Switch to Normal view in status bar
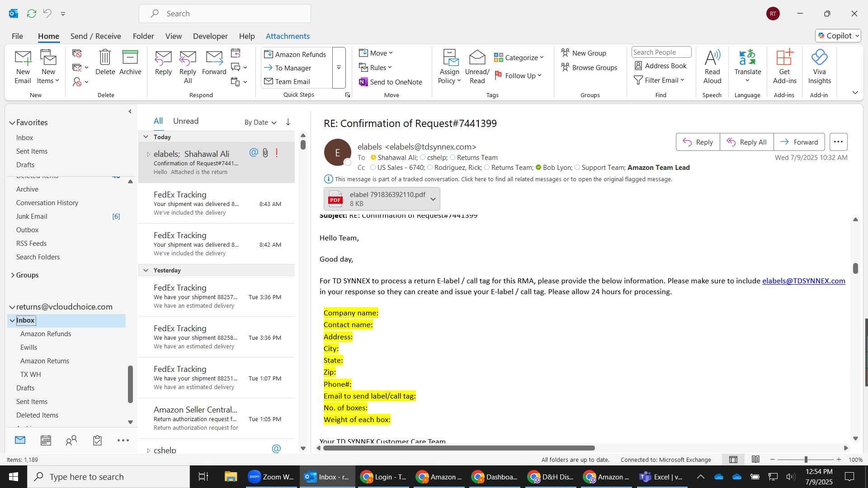The width and height of the screenshot is (868, 488). pos(733,460)
